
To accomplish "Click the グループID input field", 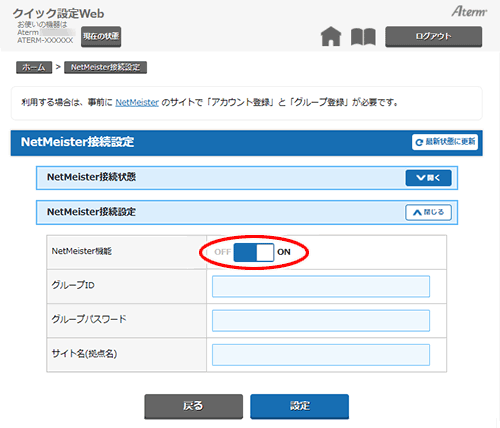I will click(x=321, y=286).
